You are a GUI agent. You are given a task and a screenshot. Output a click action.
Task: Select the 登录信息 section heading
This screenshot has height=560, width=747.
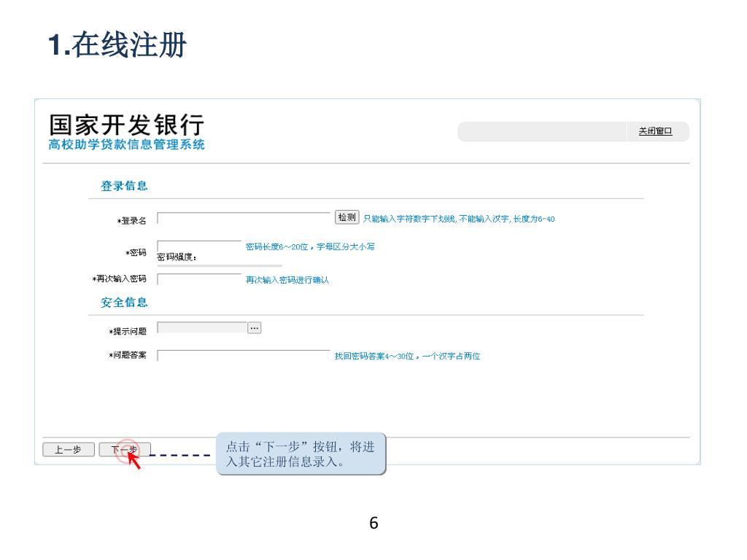(x=124, y=186)
